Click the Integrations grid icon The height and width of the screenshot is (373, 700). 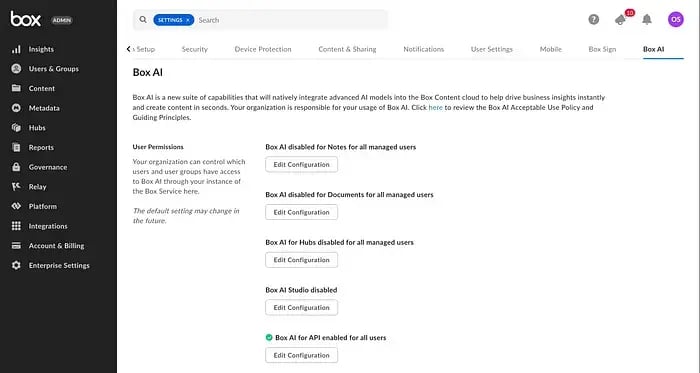pyautogui.click(x=16, y=226)
